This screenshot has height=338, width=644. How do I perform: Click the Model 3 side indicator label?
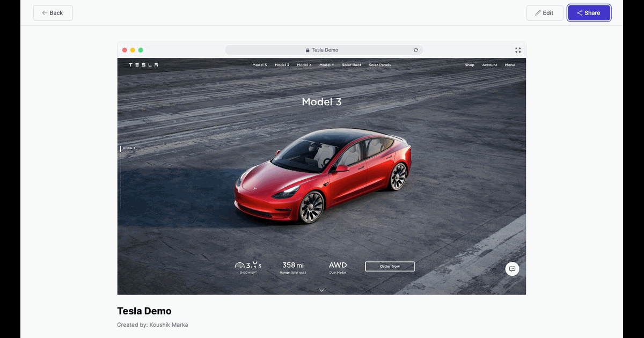(x=129, y=148)
